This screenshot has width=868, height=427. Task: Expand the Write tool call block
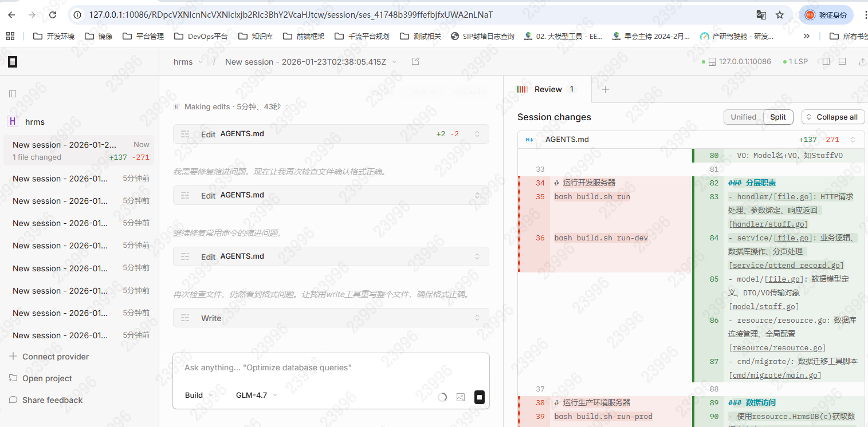pos(331,318)
